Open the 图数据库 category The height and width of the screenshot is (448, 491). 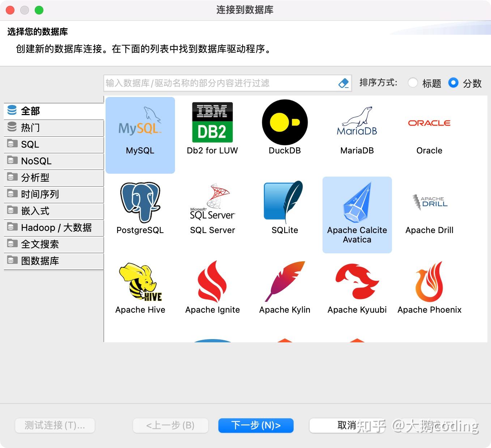54,261
